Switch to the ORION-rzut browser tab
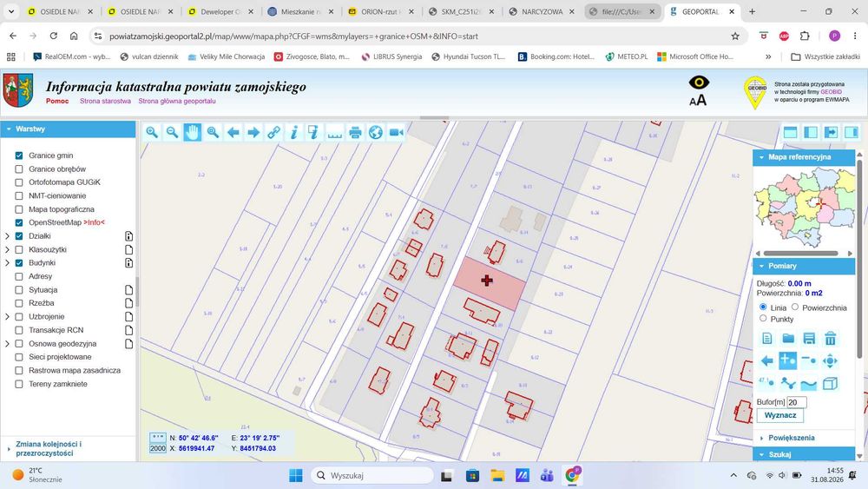Image resolution: width=868 pixels, height=489 pixels. pyautogui.click(x=380, y=11)
